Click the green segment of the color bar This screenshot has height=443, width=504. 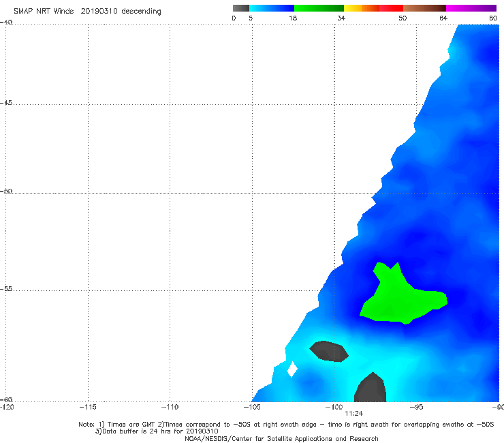(x=319, y=8)
